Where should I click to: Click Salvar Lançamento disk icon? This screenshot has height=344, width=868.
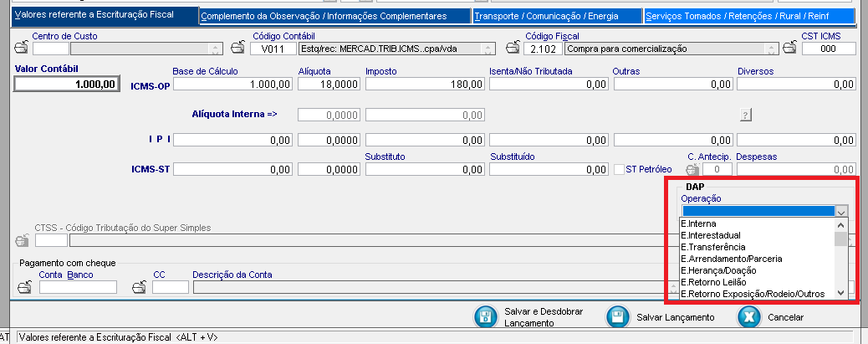pyautogui.click(x=618, y=317)
